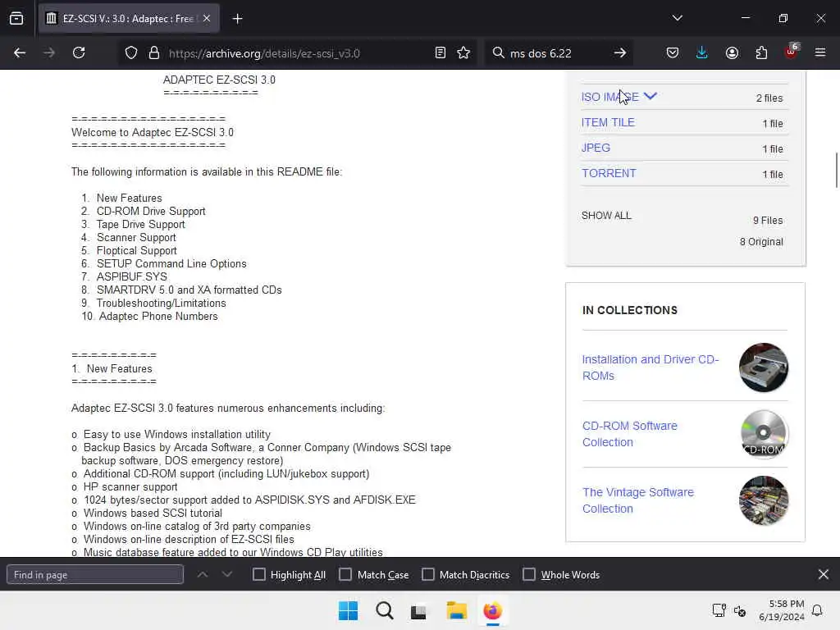Find previous match arrow

[x=203, y=574]
